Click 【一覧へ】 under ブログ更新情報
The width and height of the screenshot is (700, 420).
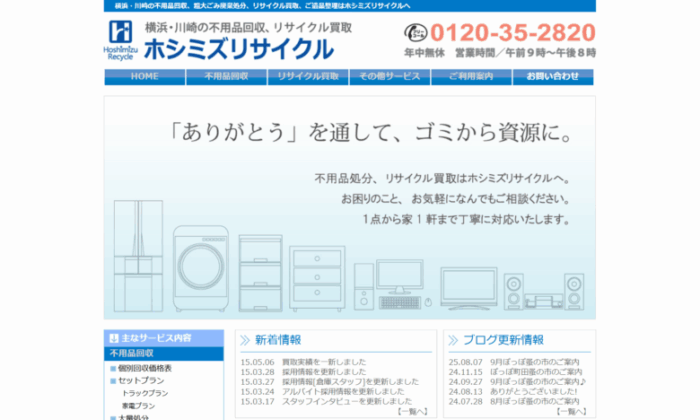(x=571, y=412)
